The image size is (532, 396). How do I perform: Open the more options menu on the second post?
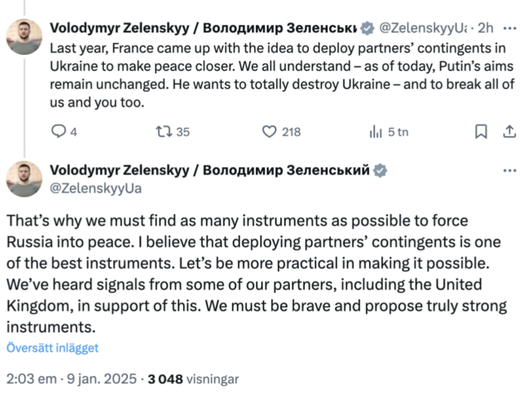tap(506, 171)
